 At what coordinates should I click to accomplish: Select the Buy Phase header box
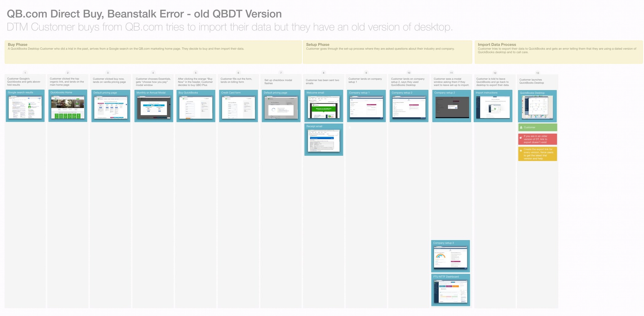[x=153, y=52]
